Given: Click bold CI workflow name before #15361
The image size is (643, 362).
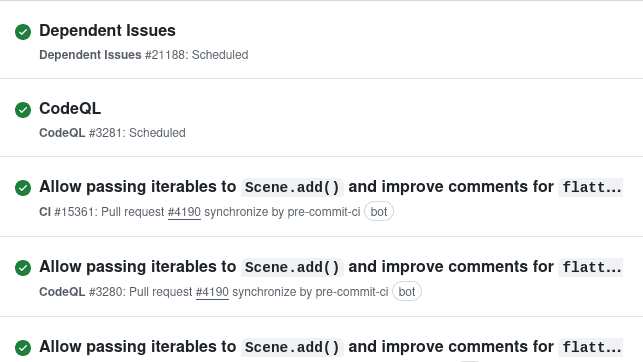Looking at the screenshot, I should pos(45,212).
